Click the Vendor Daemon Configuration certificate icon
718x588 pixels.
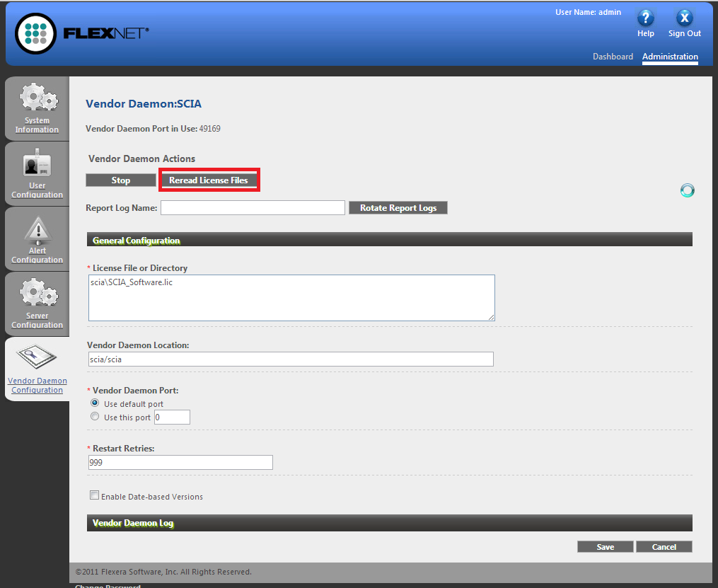click(37, 357)
